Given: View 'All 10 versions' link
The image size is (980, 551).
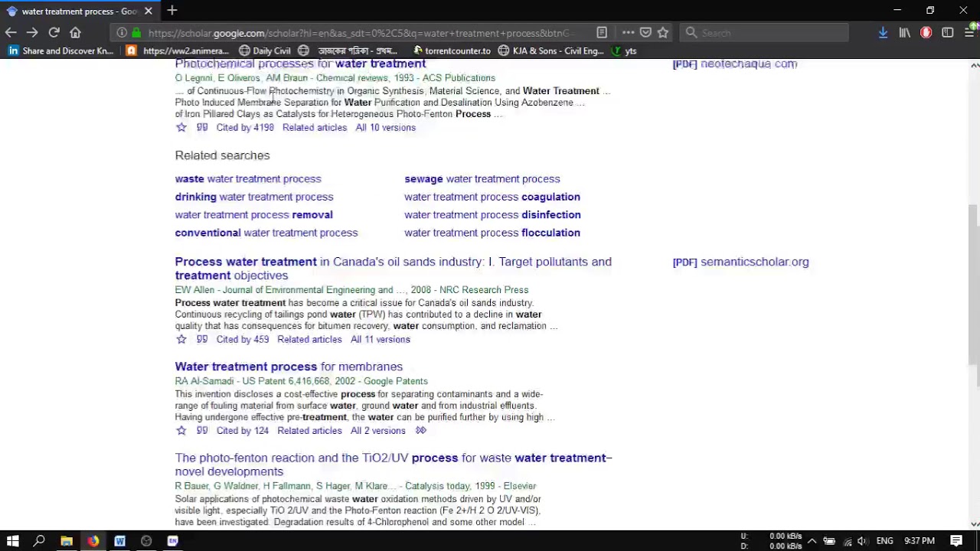Looking at the screenshot, I should point(385,128).
